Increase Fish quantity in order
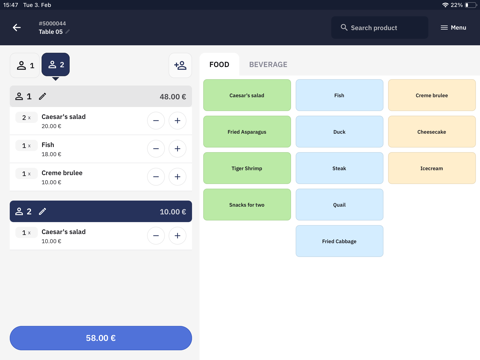Viewport: 480px width, 360px height. (x=177, y=149)
